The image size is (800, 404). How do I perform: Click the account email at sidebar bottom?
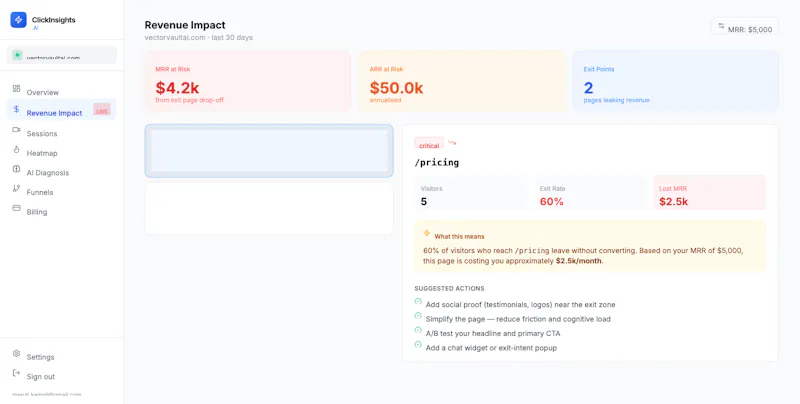tap(46, 395)
